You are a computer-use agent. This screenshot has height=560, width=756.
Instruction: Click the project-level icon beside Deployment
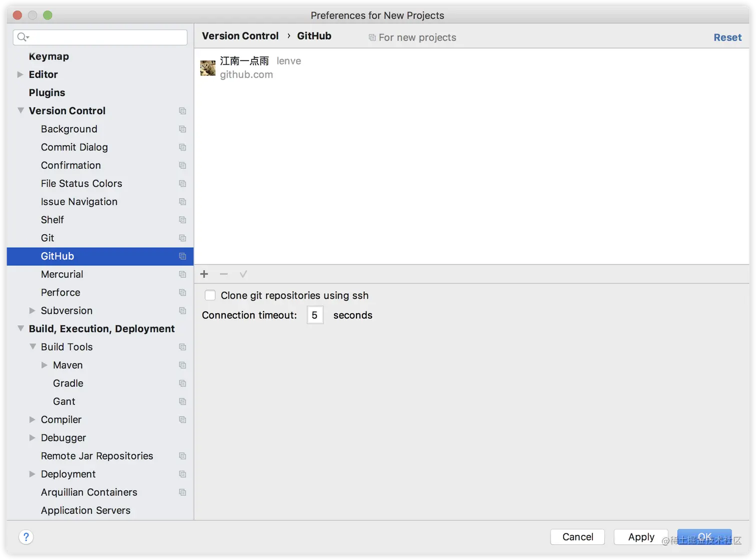tap(182, 474)
